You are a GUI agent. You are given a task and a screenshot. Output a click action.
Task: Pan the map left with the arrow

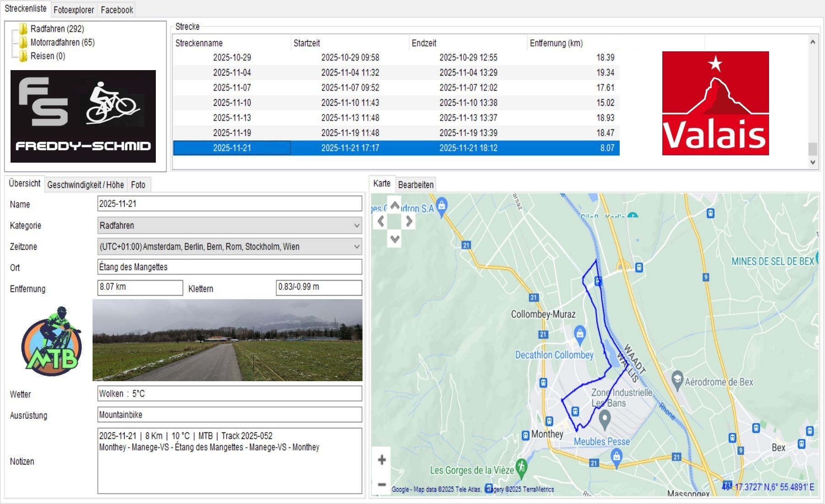coord(381,222)
